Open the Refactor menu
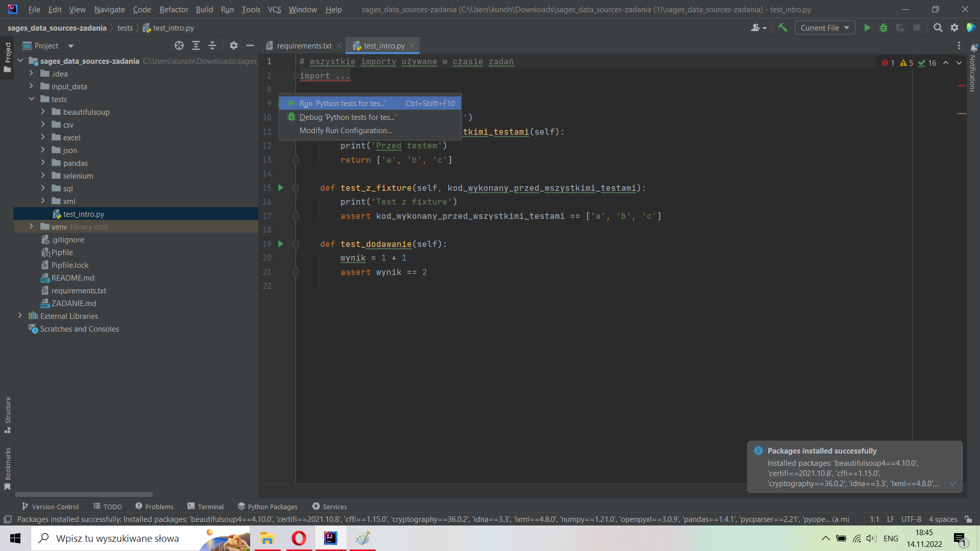This screenshot has width=980, height=551. pos(174,9)
